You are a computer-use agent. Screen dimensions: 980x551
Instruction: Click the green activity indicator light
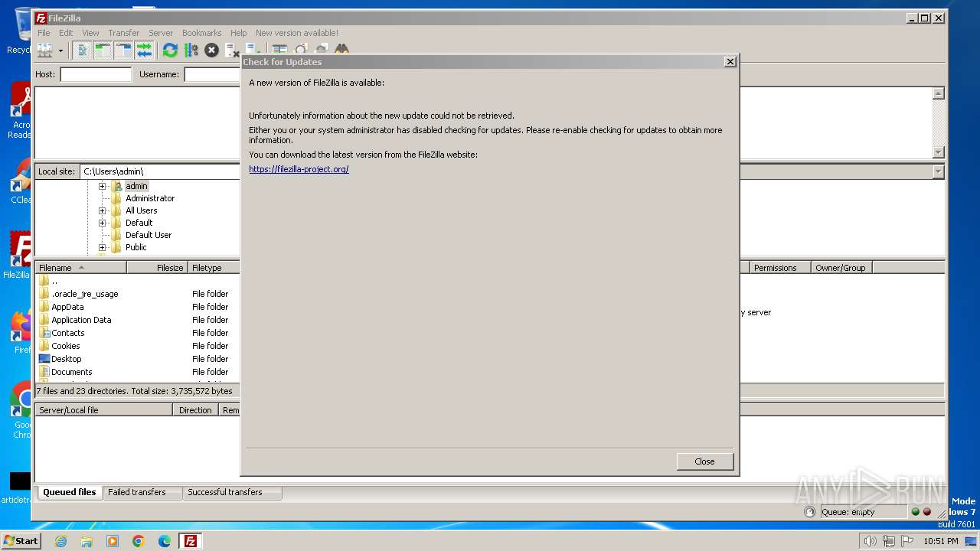[915, 512]
